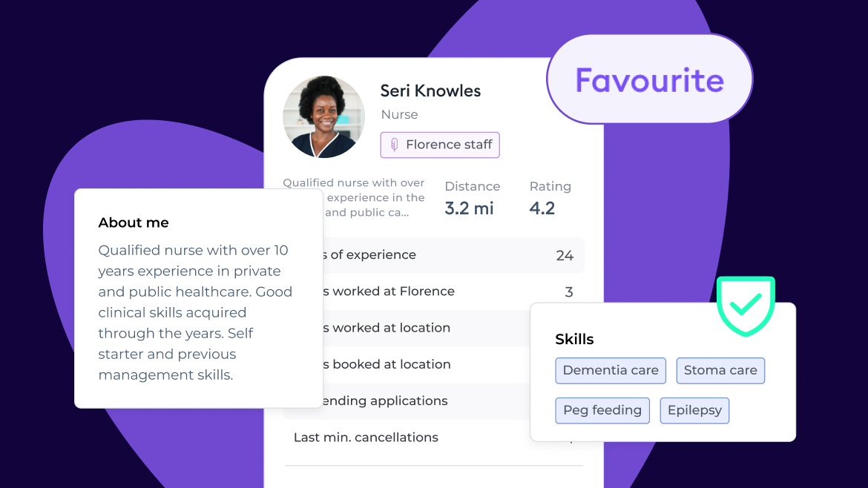Select the Dementia care skill tag
868x488 pixels.
[611, 370]
